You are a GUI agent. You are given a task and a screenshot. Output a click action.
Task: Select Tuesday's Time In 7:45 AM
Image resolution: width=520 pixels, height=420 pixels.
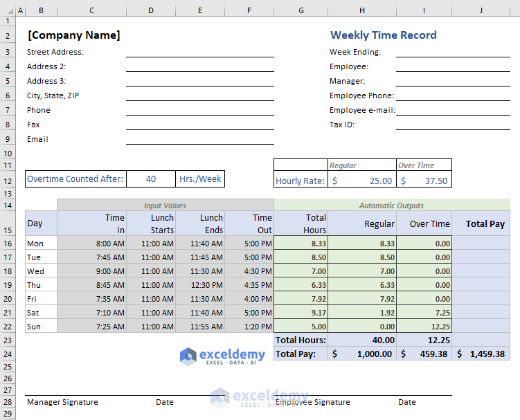(x=91, y=257)
